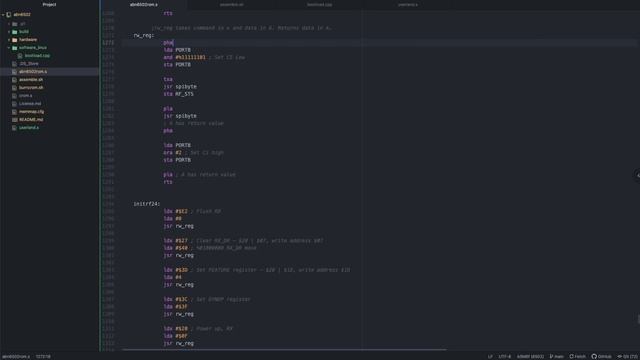Screen dimensions: 640x360
Task: Change file encoding UTF-8 in status bar
Action: tap(504, 357)
